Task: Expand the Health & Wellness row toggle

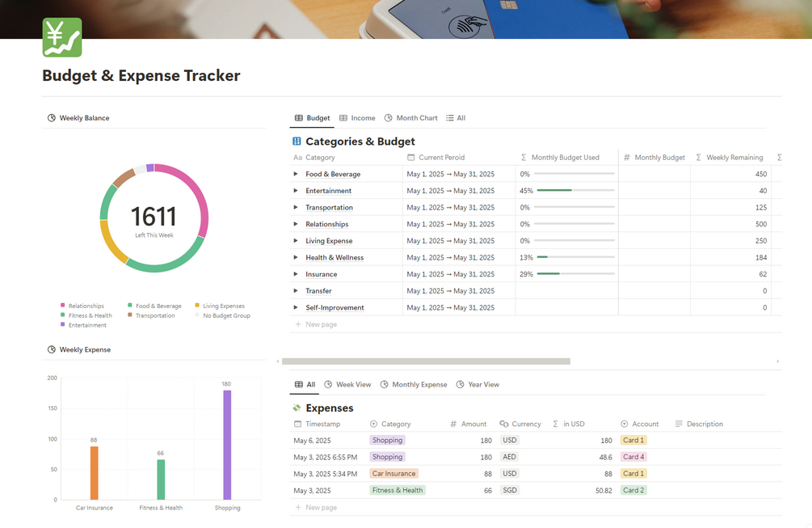Action: 296,257
